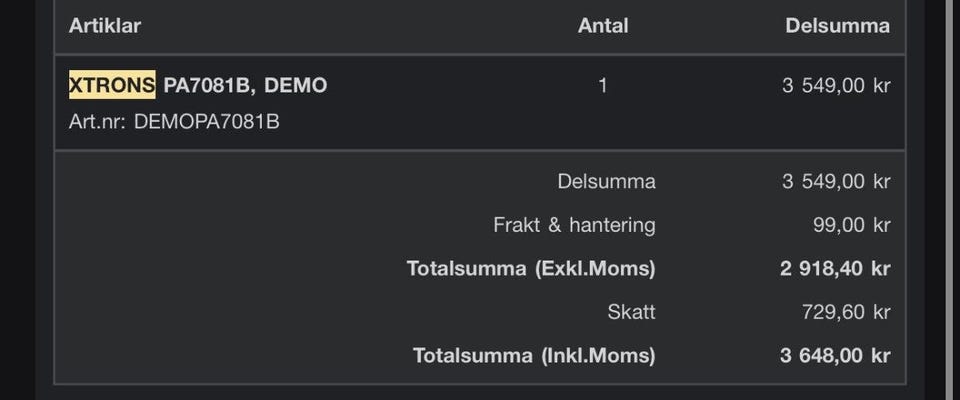Click the Art.nr label under the product
960x400 pixels.
98,122
